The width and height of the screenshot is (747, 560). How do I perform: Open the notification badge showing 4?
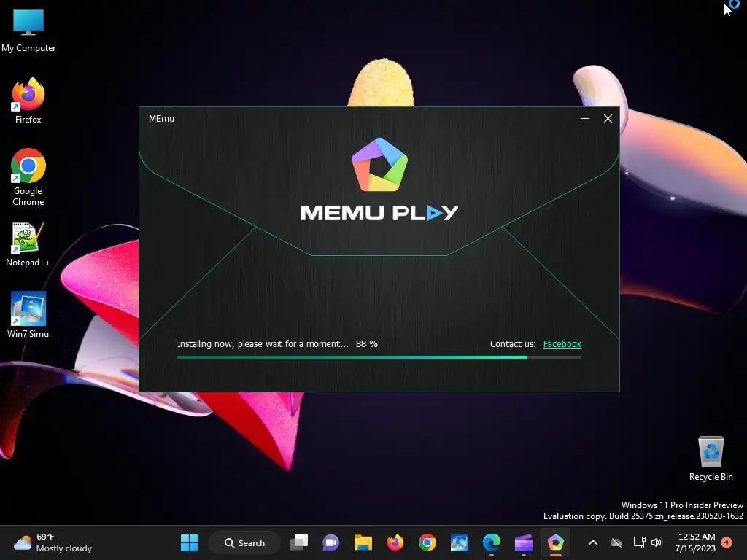[x=727, y=542]
